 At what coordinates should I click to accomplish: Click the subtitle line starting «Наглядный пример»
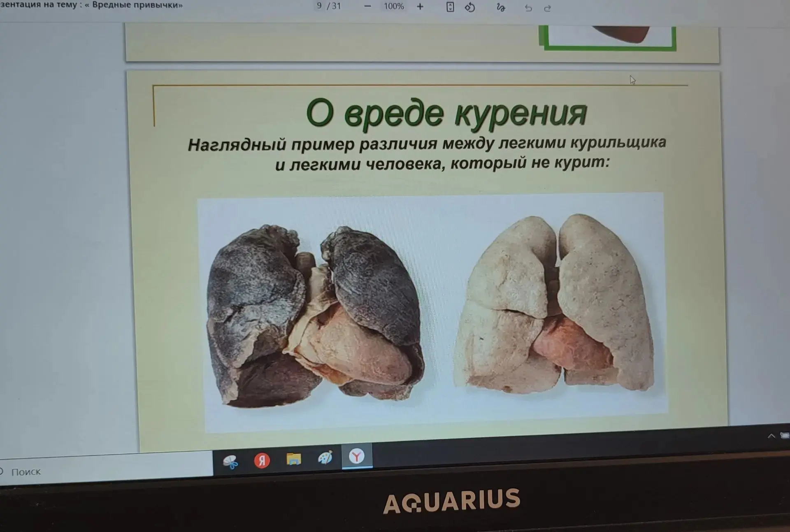coord(427,144)
